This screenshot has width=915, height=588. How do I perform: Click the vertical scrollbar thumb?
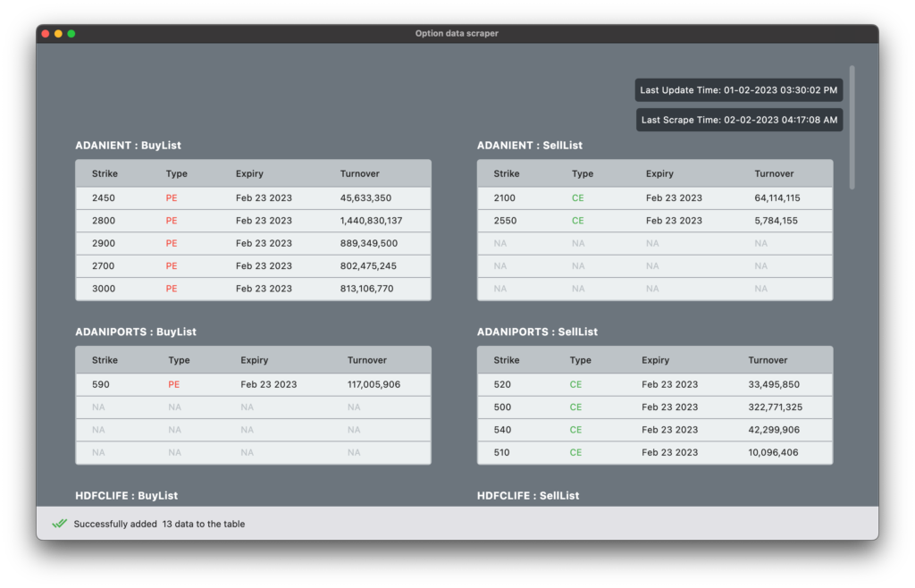[x=852, y=126]
